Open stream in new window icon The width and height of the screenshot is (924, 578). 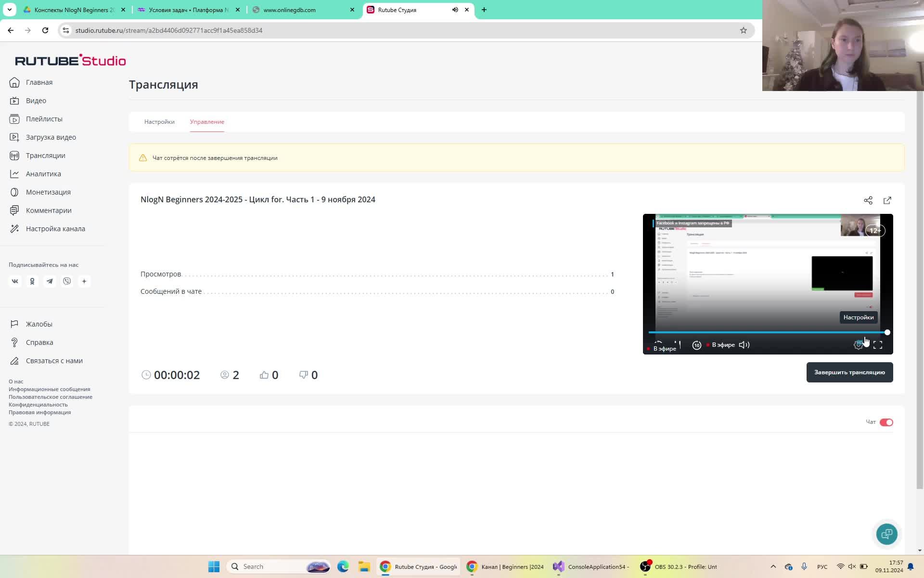tap(887, 200)
